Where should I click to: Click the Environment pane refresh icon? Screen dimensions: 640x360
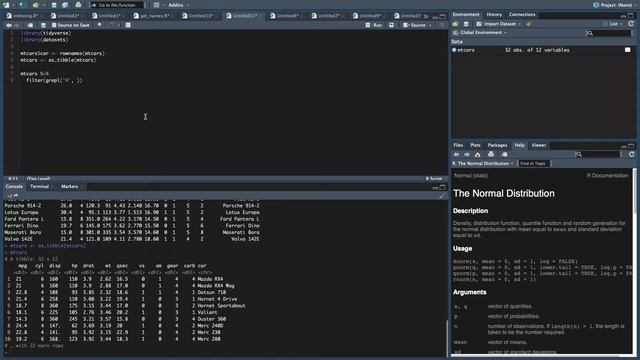[631, 24]
